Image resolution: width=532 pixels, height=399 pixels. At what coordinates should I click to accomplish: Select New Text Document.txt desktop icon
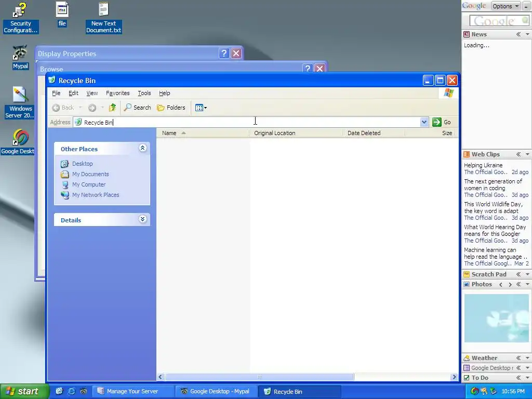pos(103,18)
